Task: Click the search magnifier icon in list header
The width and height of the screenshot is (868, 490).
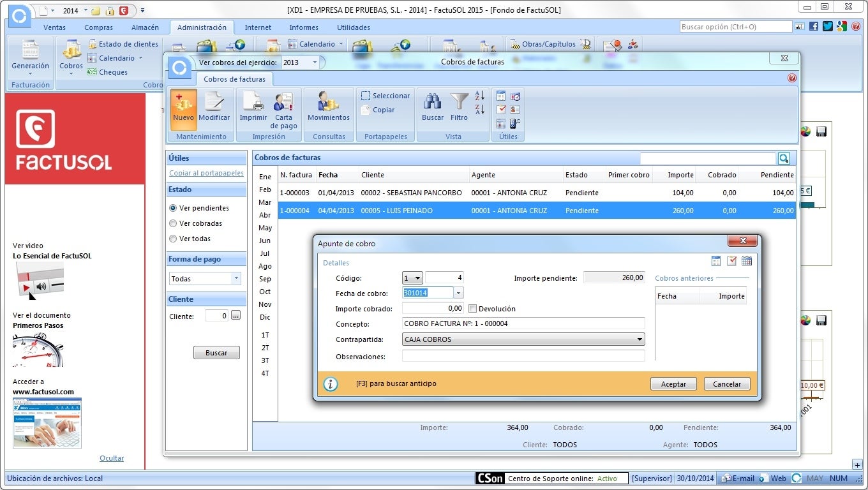Action: [784, 159]
